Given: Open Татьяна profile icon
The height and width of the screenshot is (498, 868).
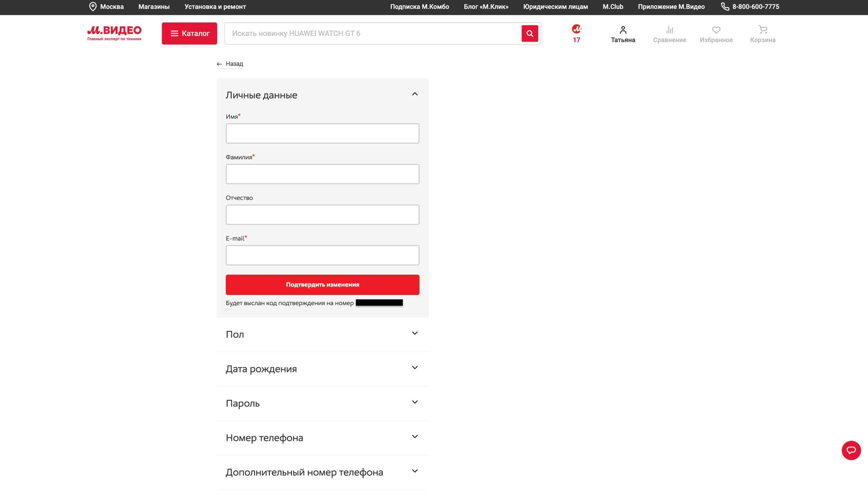Looking at the screenshot, I should pyautogui.click(x=623, y=34).
